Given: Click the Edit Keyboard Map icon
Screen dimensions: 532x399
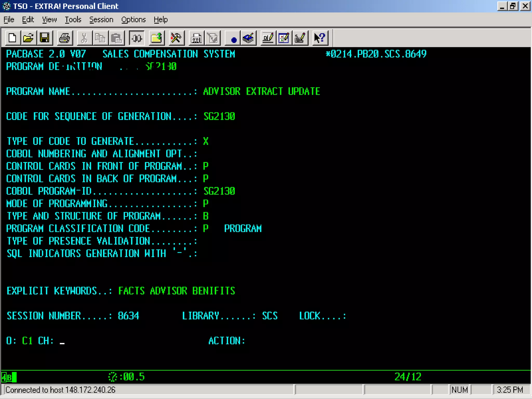Looking at the screenshot, I should (300, 38).
